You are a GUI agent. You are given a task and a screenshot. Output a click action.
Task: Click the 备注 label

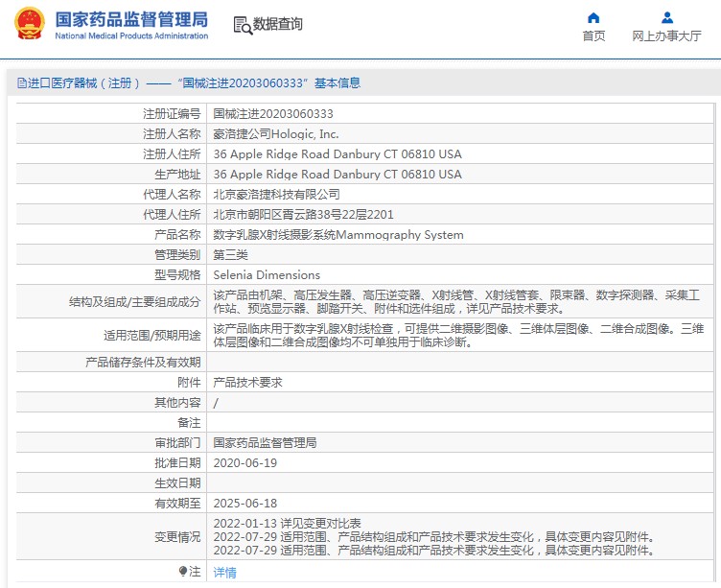pos(189,423)
